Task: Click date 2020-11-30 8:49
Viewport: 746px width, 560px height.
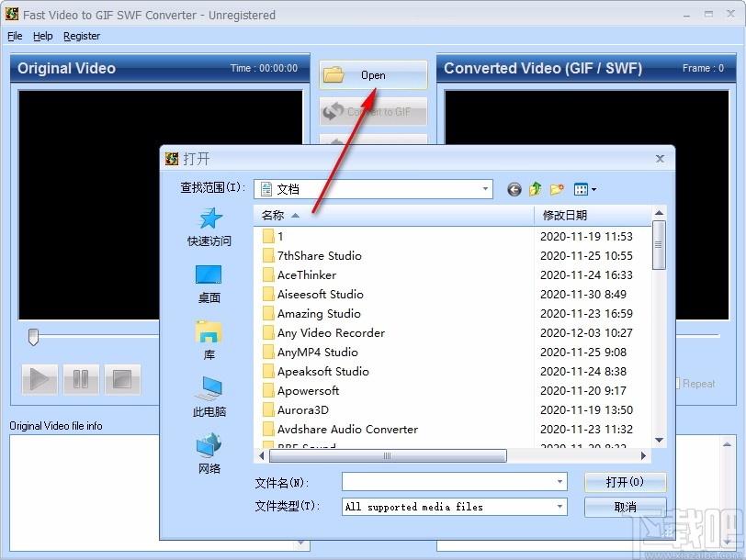Action: (x=583, y=295)
